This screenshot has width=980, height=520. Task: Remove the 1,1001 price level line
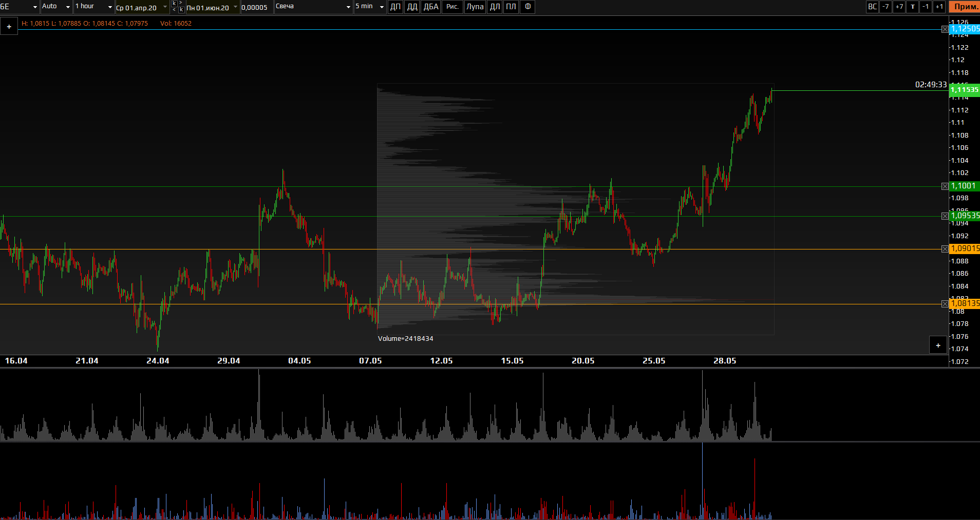tap(945, 186)
